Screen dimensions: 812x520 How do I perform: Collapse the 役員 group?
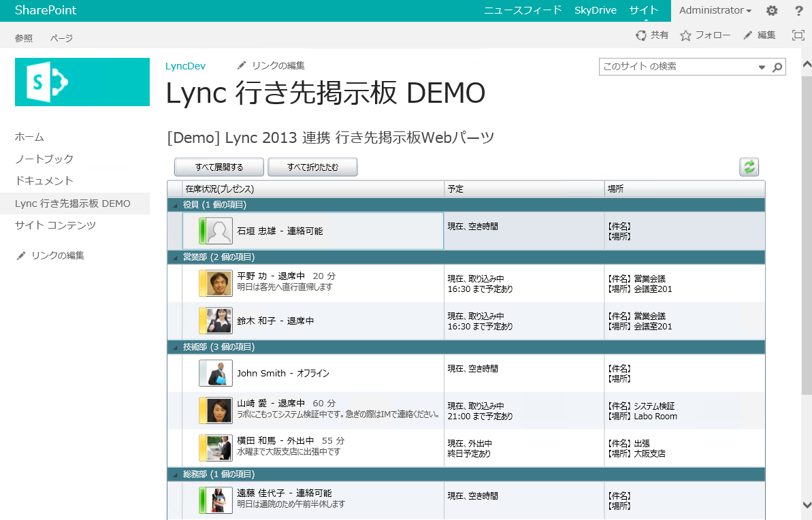pyautogui.click(x=176, y=206)
